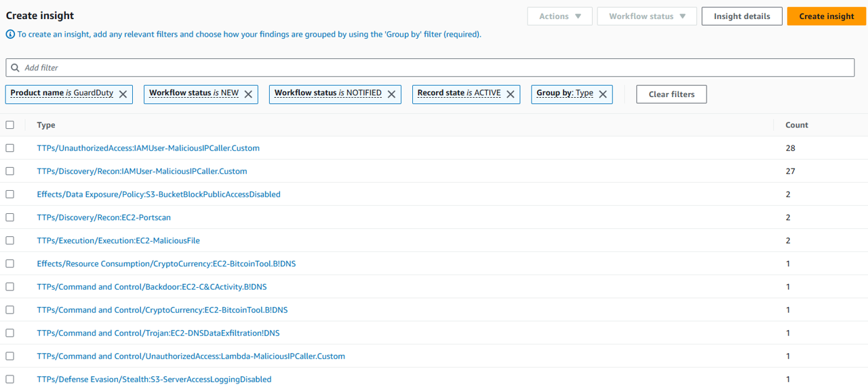The width and height of the screenshot is (868, 389).
Task: Check the S3-ServerAccessLoggingDisabled row
Action: [x=9, y=379]
